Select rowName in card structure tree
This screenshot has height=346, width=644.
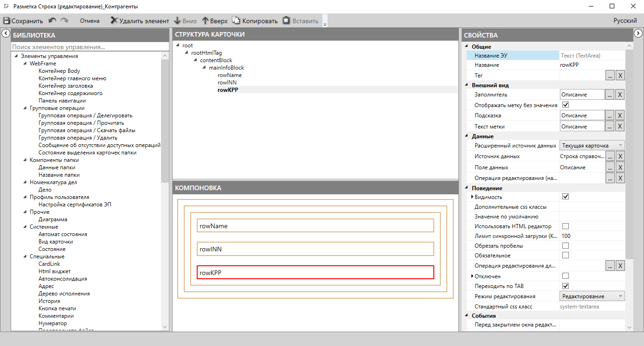click(230, 75)
